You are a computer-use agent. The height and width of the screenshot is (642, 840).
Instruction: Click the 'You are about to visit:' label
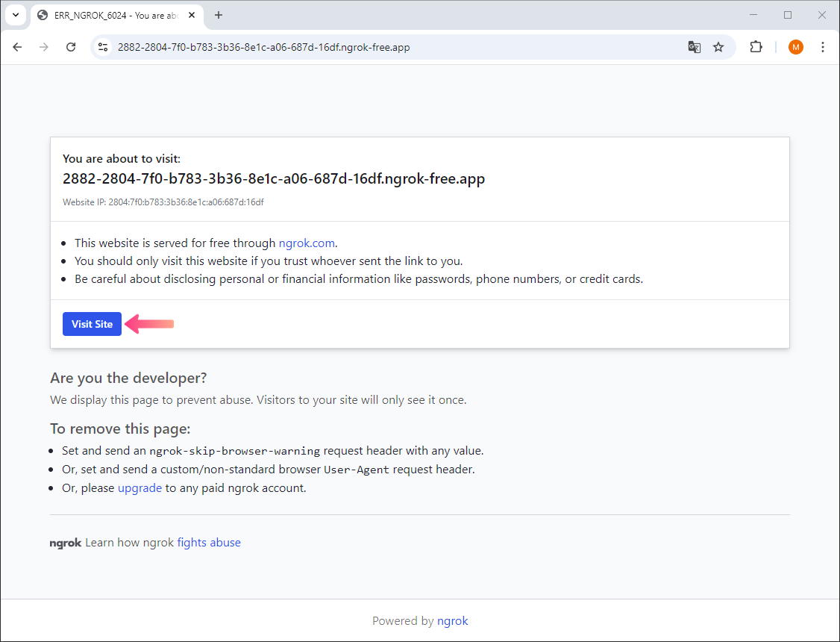122,158
